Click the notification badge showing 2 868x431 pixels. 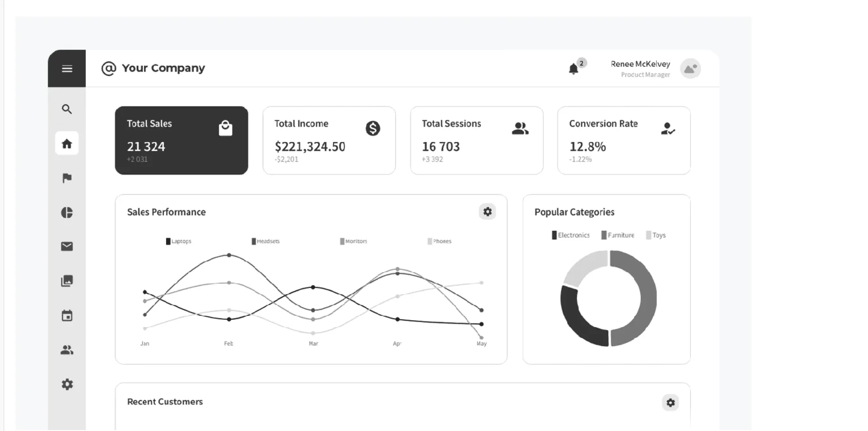(582, 63)
